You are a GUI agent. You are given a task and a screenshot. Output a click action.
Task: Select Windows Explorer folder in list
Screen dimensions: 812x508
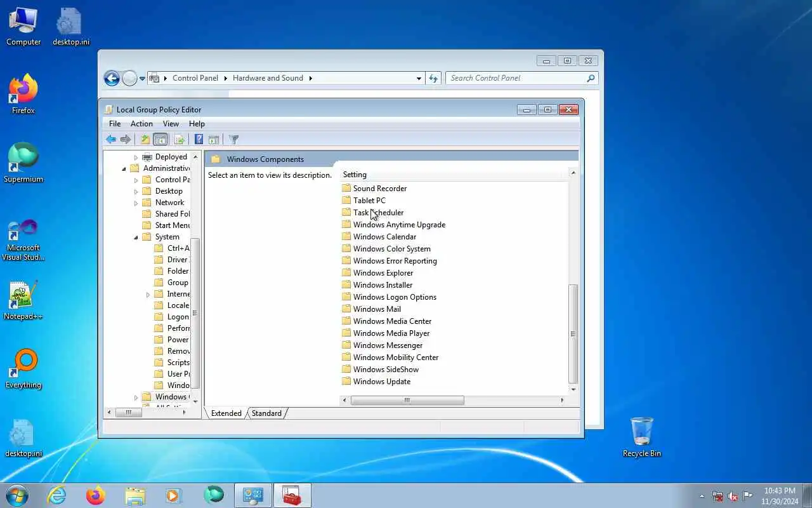click(x=377, y=273)
